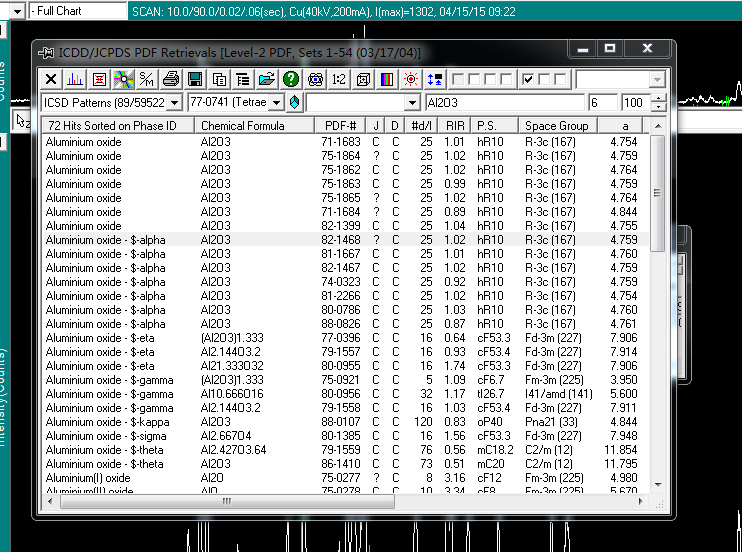The image size is (742, 552).
Task: Sort by the RIR column header
Action: (x=455, y=125)
